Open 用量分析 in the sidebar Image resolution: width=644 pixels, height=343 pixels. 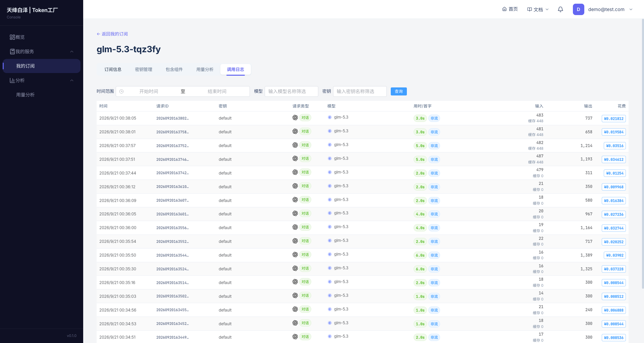click(x=42, y=95)
